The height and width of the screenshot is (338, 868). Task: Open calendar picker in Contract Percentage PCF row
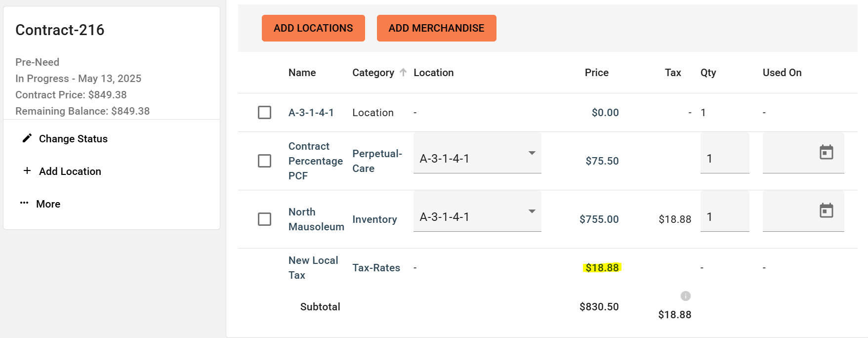(826, 152)
